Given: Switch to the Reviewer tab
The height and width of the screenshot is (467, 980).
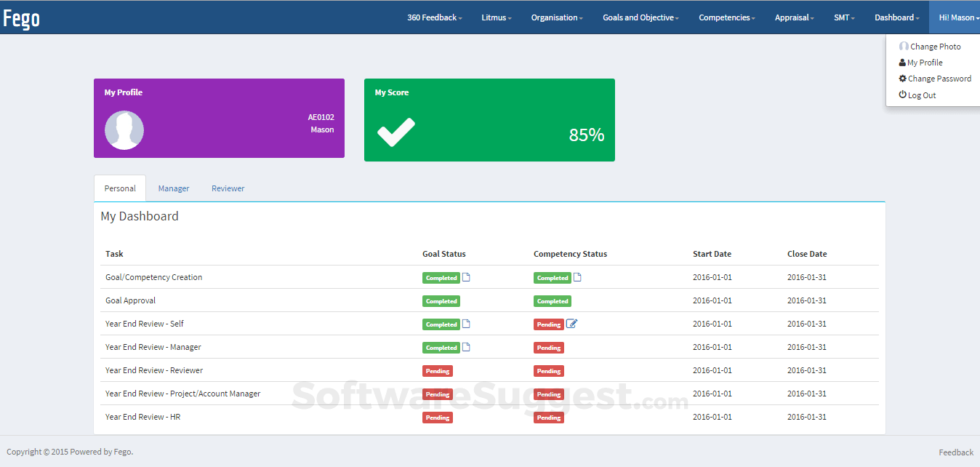Looking at the screenshot, I should click(228, 188).
